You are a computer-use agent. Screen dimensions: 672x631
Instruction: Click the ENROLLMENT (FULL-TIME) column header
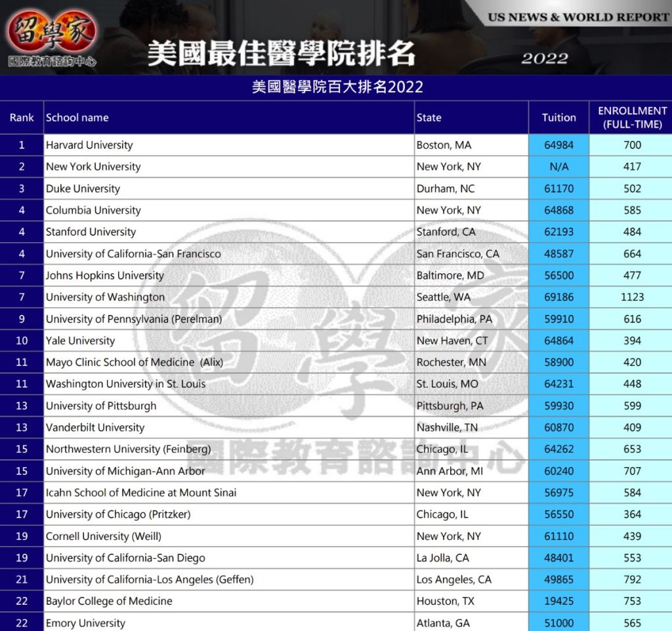tap(632, 117)
